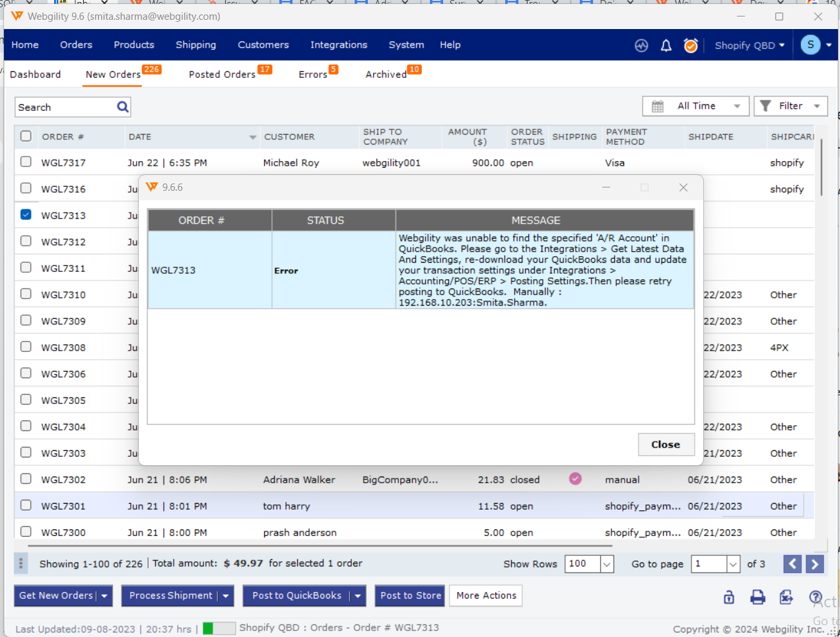Click the funnel icon in Filter
The image size is (840, 637).
click(765, 106)
